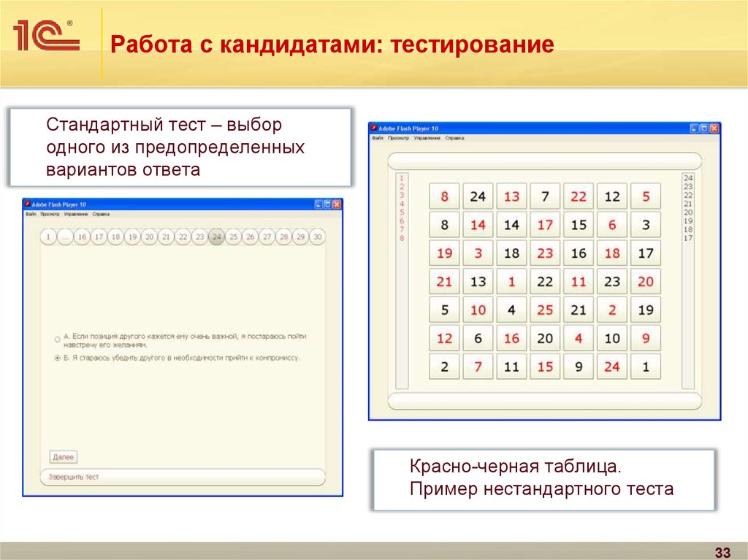Viewport: 748px width, 560px height.
Task: Select radio option Б about reaching a compromise
Action: click(58, 358)
